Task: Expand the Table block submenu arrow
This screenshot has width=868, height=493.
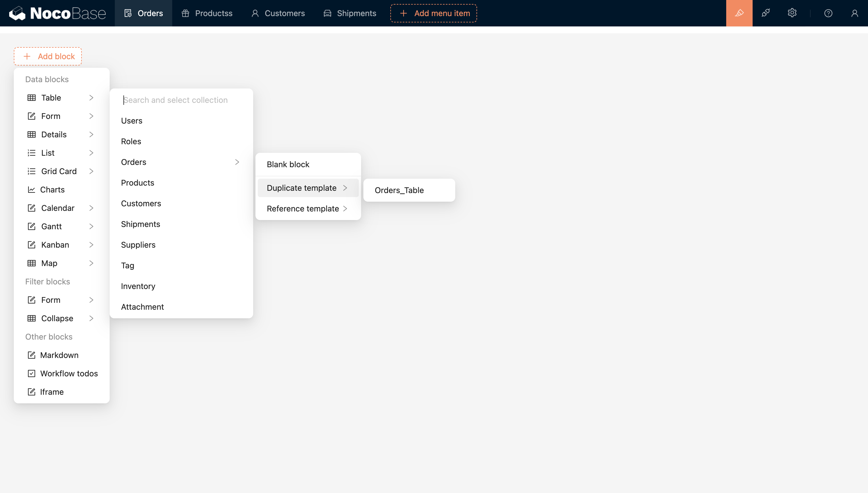Action: pyautogui.click(x=91, y=98)
